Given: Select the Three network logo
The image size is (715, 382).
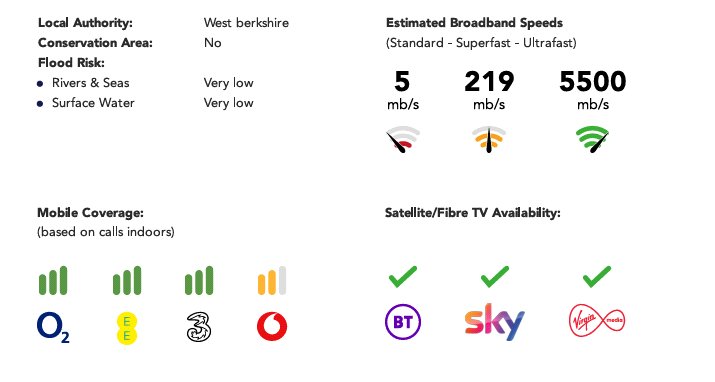Looking at the screenshot, I should (x=199, y=326).
